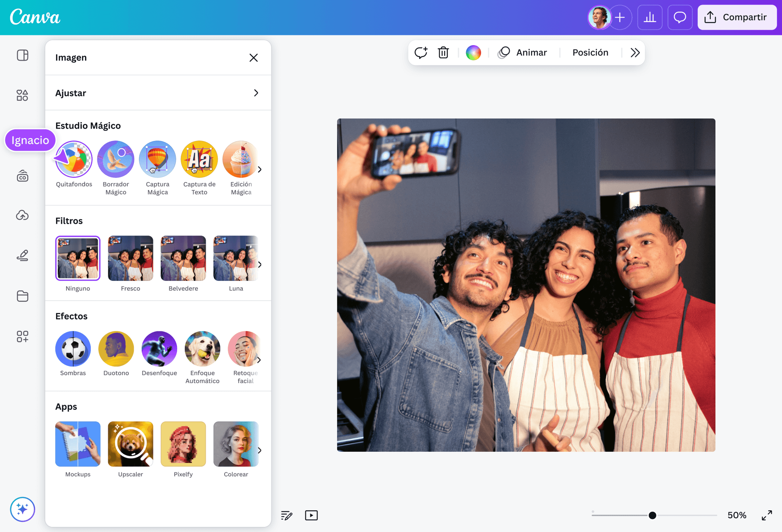This screenshot has width=782, height=532.
Task: Open the Notes icon in bottom bar
Action: [286, 515]
